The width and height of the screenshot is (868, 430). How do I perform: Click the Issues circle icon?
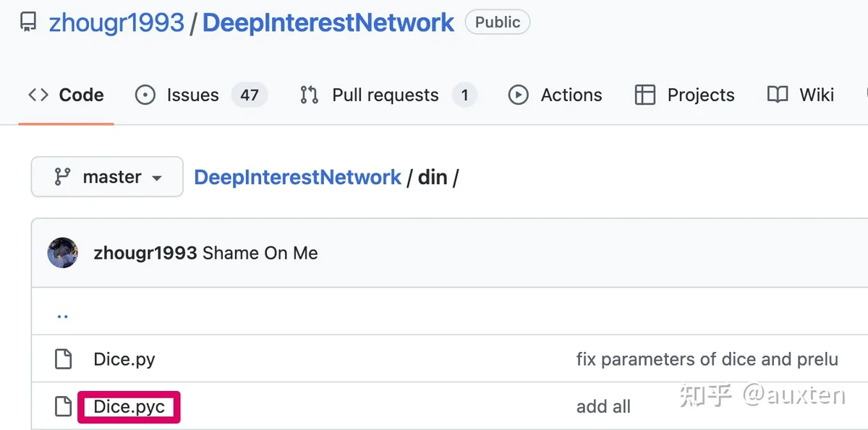point(145,95)
